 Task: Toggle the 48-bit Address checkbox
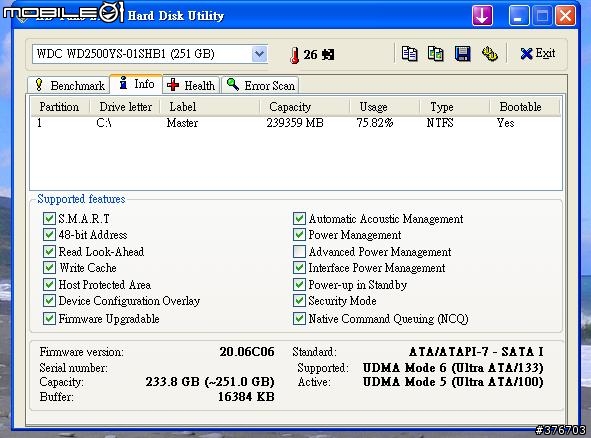49,235
